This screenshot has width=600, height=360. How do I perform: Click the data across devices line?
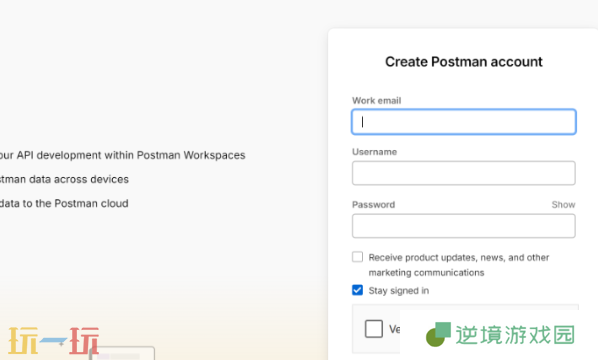click(64, 179)
